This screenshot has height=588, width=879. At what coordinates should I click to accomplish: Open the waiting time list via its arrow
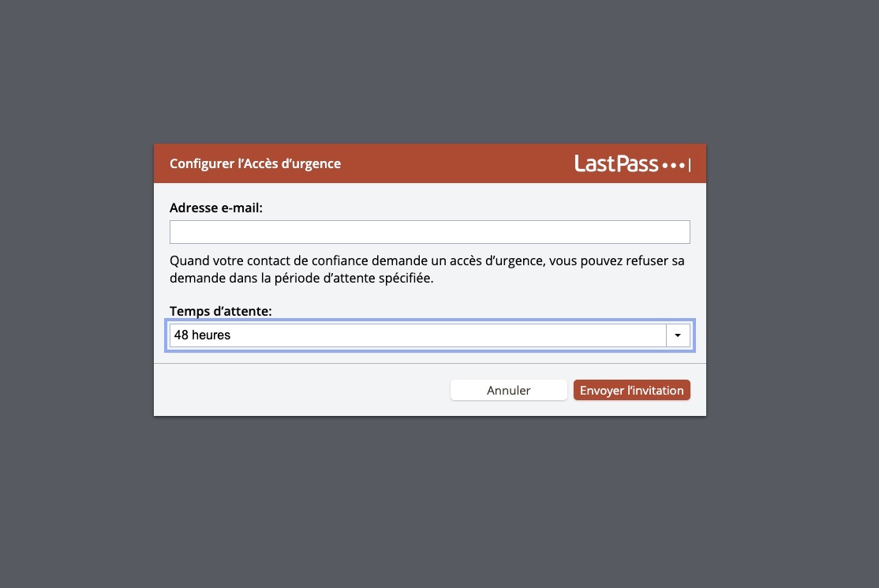pos(678,335)
